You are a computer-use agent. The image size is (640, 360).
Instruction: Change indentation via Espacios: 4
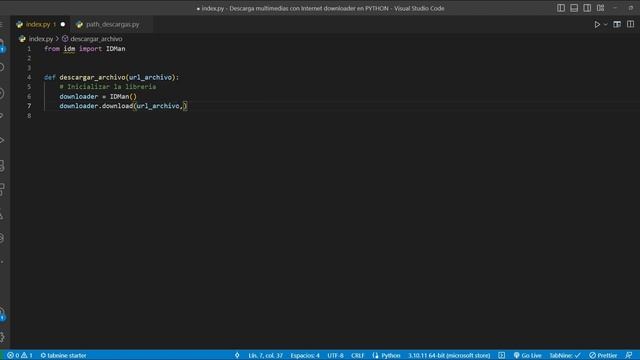[x=305, y=355]
